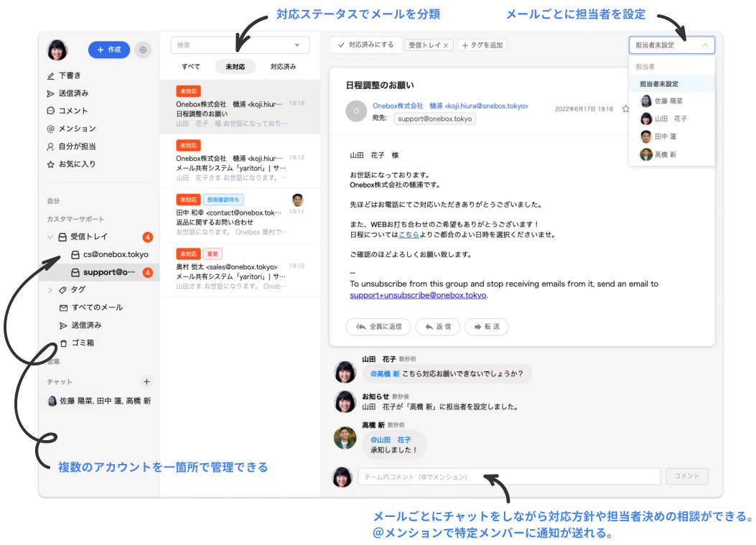Select the cs@onebox.tokyo mailbox
The image size is (756, 545).
click(x=110, y=254)
